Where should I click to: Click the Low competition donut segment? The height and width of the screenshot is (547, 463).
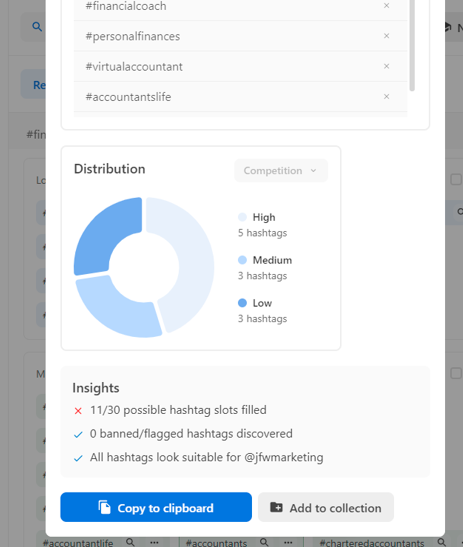(x=105, y=234)
